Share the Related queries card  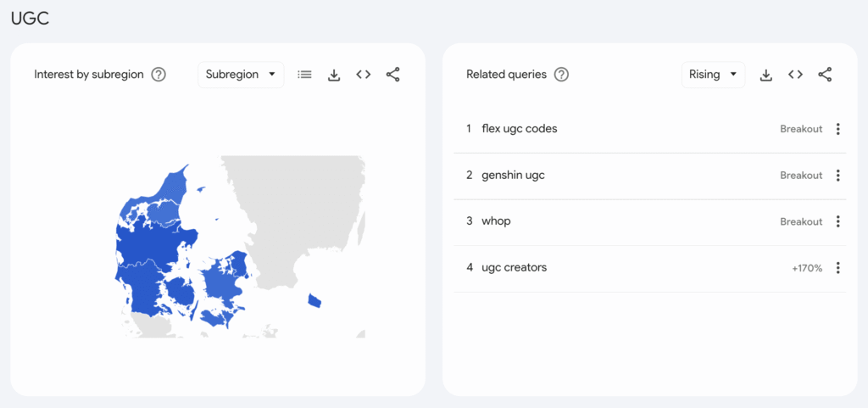pyautogui.click(x=825, y=74)
